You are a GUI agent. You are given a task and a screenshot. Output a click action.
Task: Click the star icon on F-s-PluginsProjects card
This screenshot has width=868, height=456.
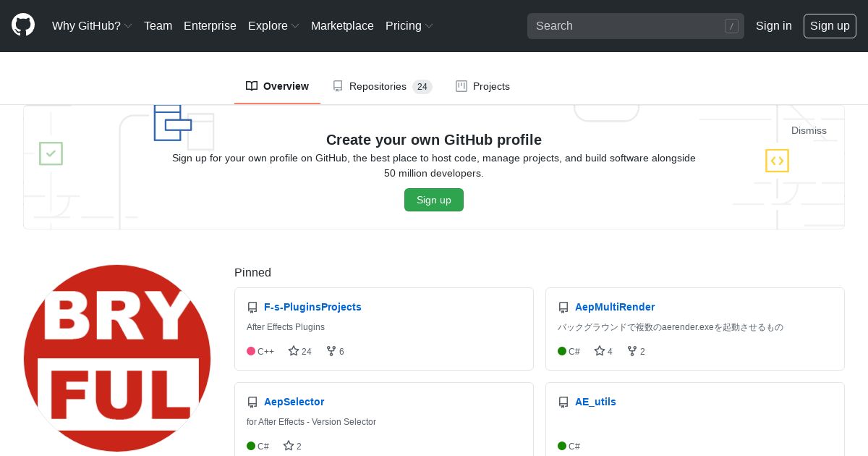(294, 351)
